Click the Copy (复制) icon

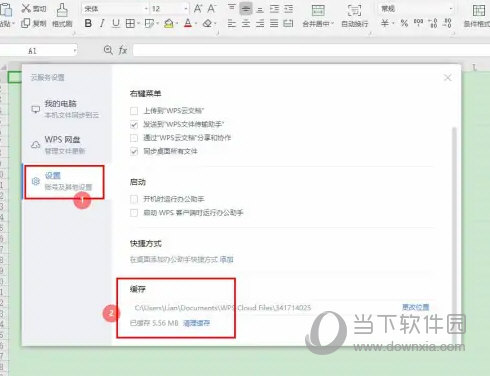tap(25, 23)
